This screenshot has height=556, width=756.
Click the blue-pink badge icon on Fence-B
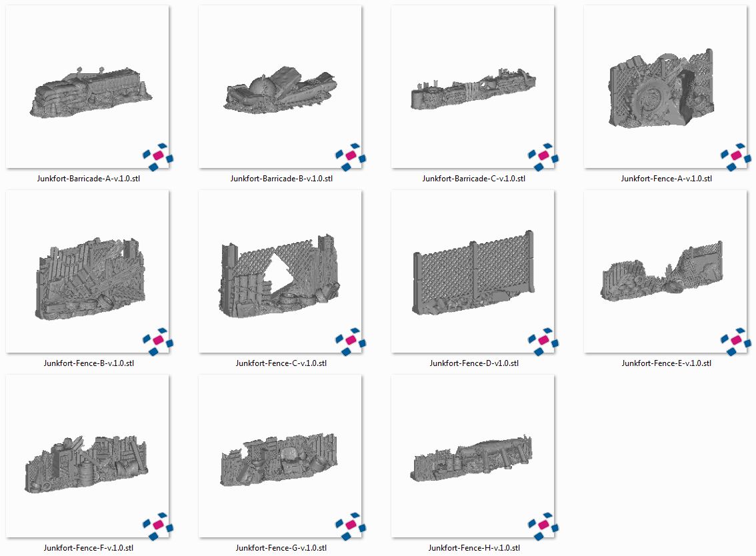click(x=157, y=341)
